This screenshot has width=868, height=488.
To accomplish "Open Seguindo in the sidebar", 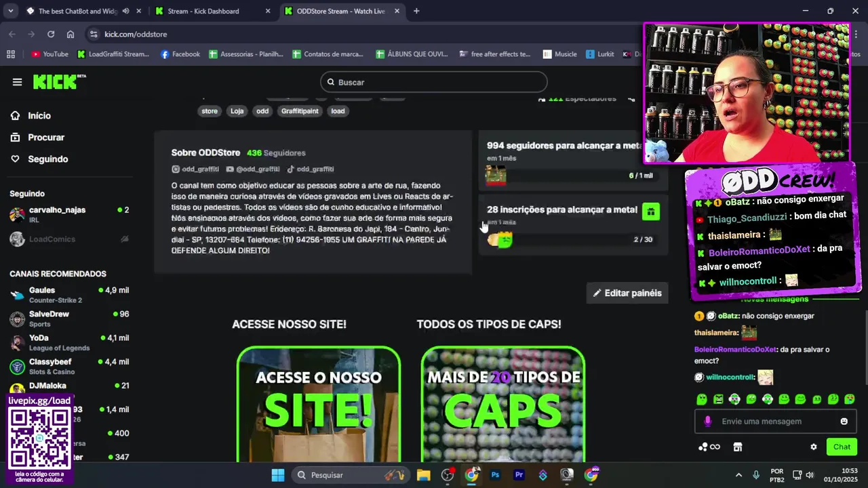I will 47,159.
